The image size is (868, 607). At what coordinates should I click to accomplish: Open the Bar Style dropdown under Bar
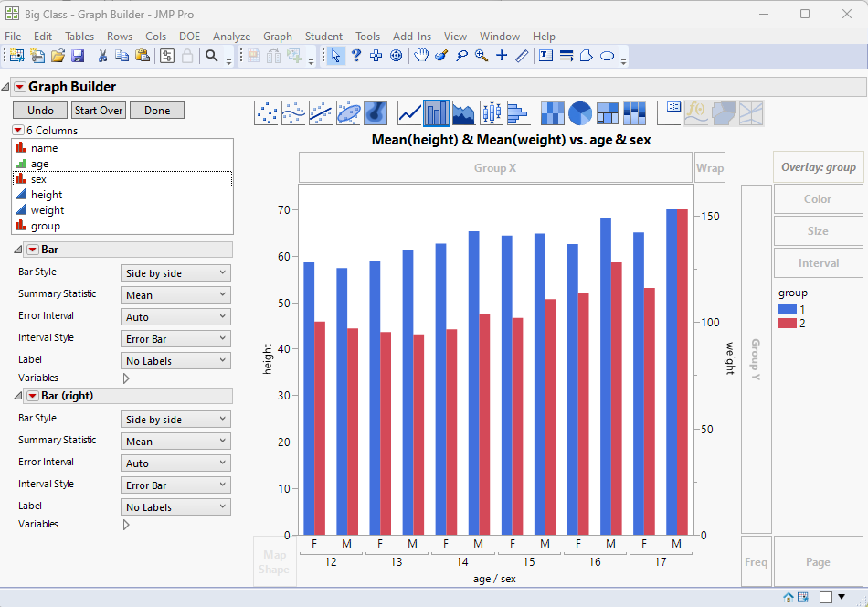[x=175, y=272]
